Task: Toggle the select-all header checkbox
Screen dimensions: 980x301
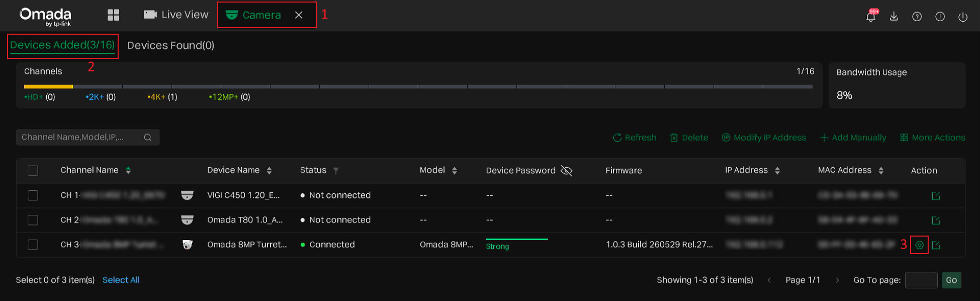Action: point(33,170)
